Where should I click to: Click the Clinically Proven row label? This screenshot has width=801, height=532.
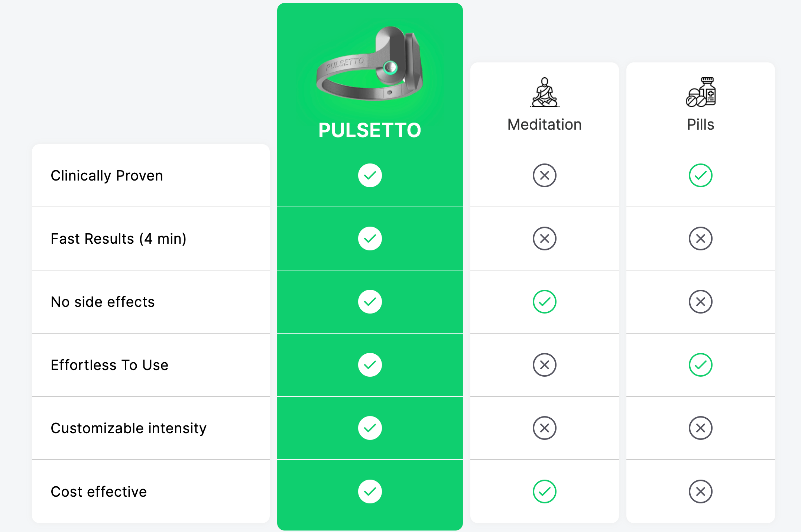click(107, 176)
